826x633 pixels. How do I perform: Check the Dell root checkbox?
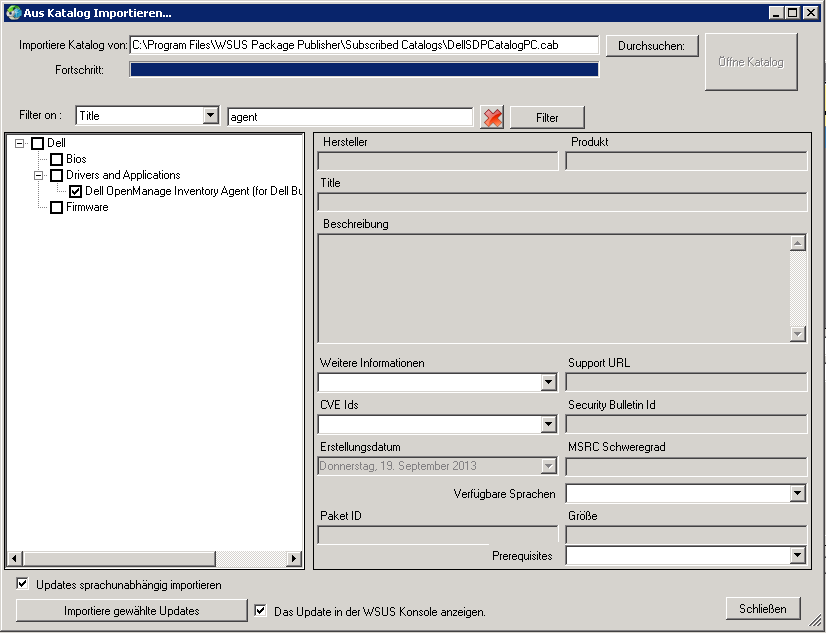point(37,143)
